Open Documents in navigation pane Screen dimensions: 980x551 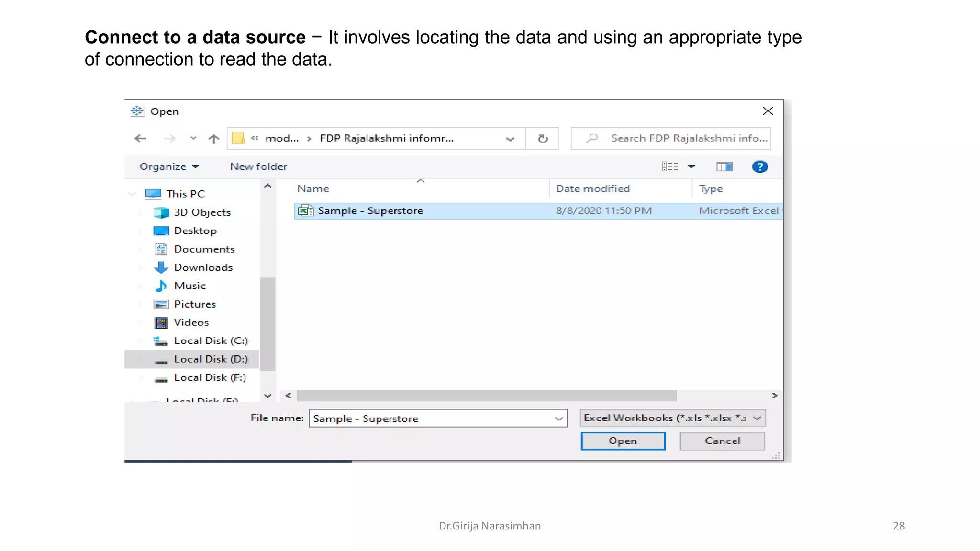click(204, 249)
